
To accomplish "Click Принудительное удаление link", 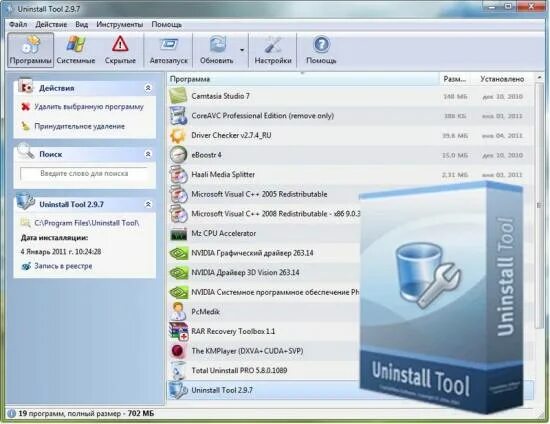I will [x=79, y=126].
